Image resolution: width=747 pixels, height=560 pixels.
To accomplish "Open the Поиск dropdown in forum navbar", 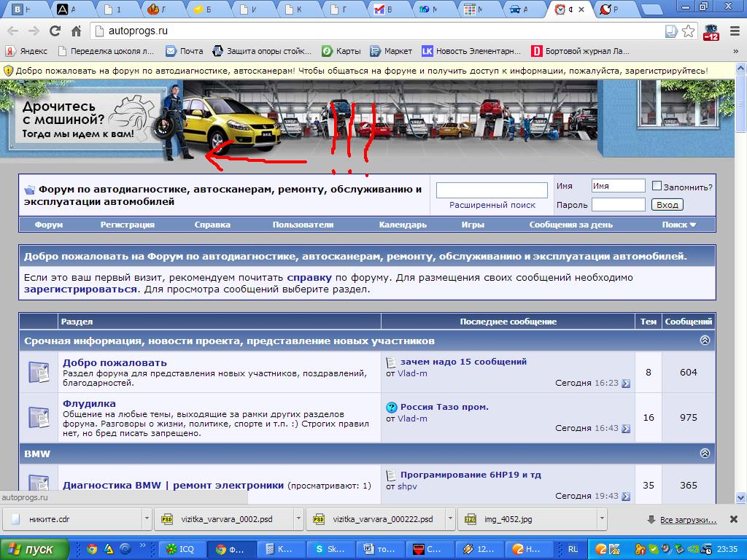I will pos(679,225).
